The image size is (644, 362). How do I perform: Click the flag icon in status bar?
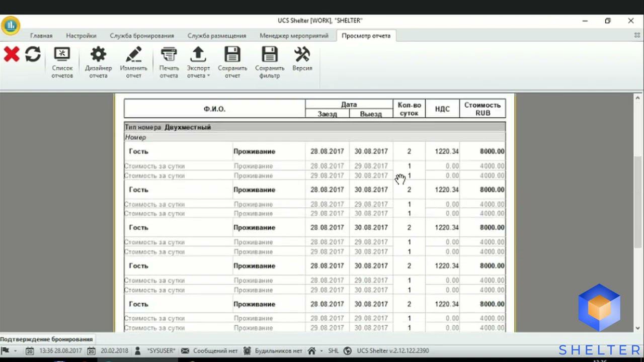coord(6,350)
